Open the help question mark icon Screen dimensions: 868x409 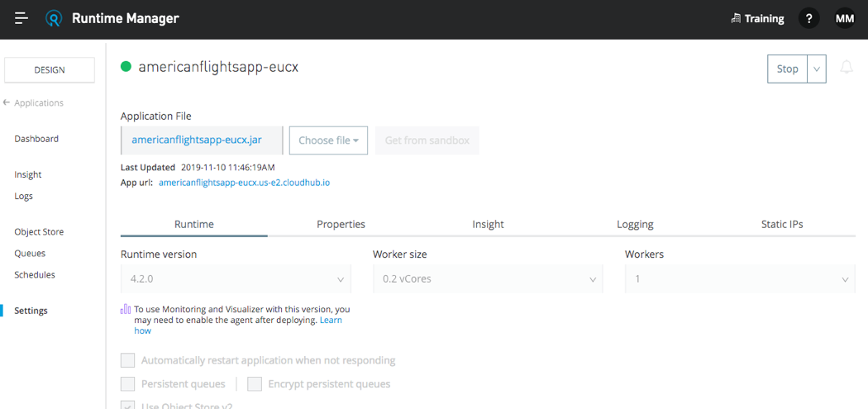[x=808, y=19]
